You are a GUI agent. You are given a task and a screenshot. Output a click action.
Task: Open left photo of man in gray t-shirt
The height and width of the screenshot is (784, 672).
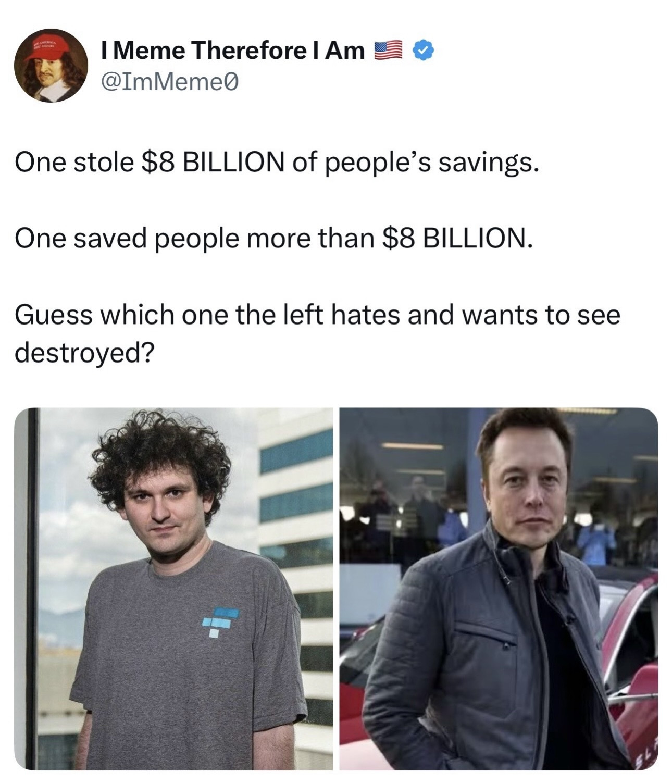[x=173, y=589]
